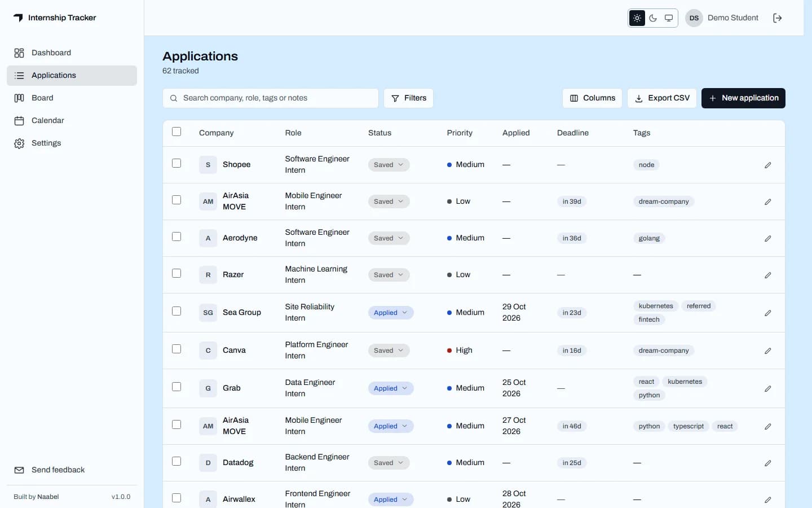Viewport: 812px width, 508px height.
Task: Edit the Datadog application pencil icon
Action: 768,463
